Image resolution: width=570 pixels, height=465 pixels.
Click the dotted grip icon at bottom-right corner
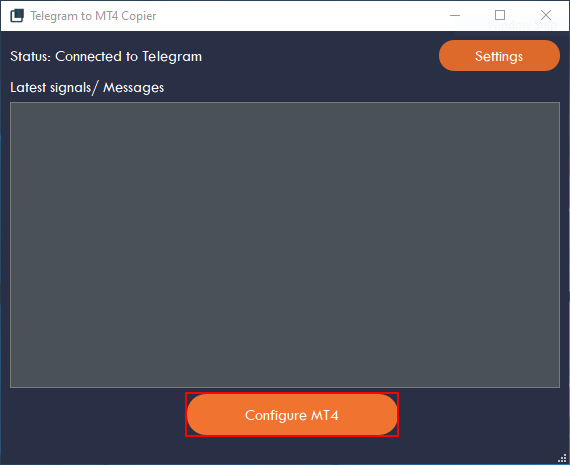click(x=563, y=458)
